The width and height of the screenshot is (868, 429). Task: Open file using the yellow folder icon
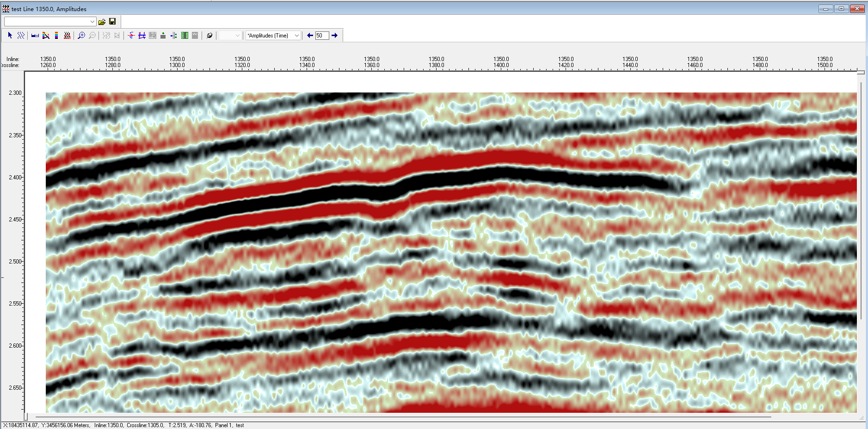[102, 21]
